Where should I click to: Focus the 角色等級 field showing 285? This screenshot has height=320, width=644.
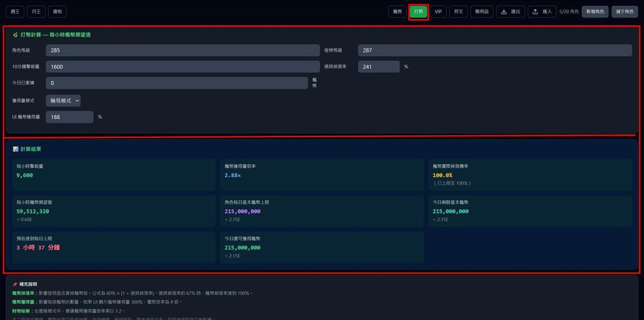(183, 50)
